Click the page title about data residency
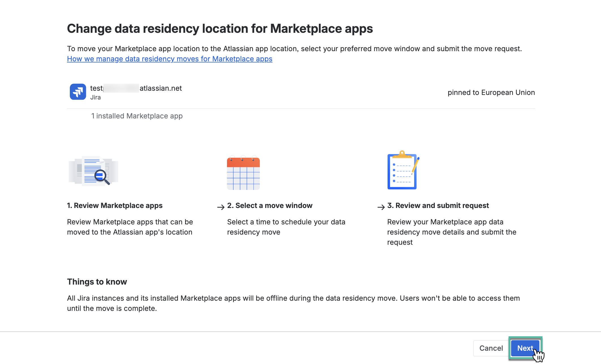The width and height of the screenshot is (601, 364). (220, 29)
